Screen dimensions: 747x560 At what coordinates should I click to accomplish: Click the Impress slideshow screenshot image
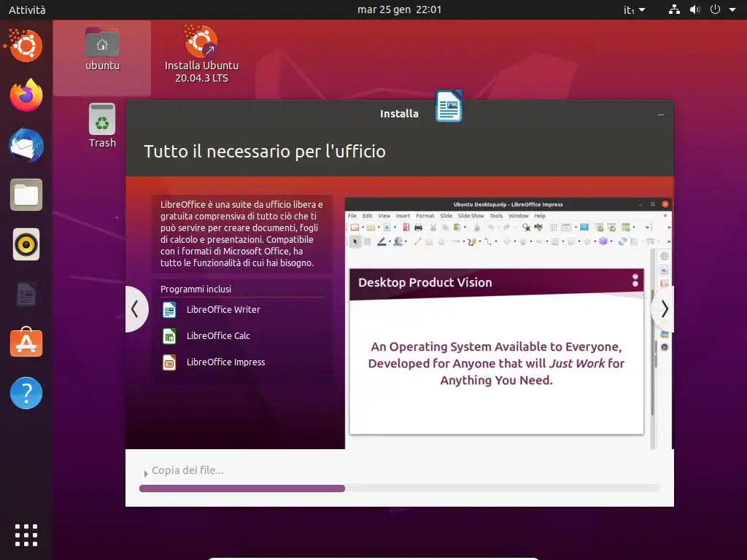point(508,323)
